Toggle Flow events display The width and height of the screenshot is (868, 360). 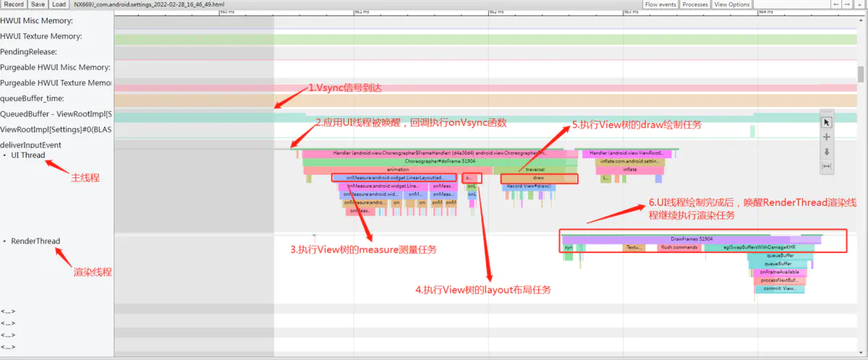(660, 4)
